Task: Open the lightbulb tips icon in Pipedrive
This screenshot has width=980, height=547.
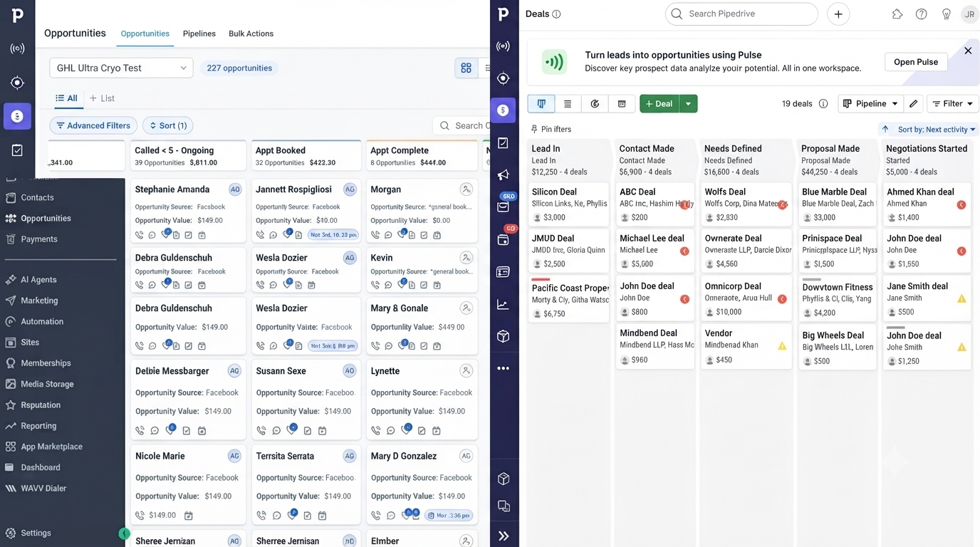Action: (x=947, y=14)
